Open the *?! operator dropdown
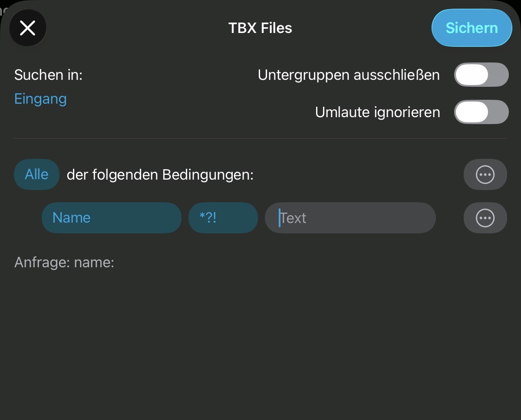Image resolution: width=521 pixels, height=420 pixels. [223, 217]
